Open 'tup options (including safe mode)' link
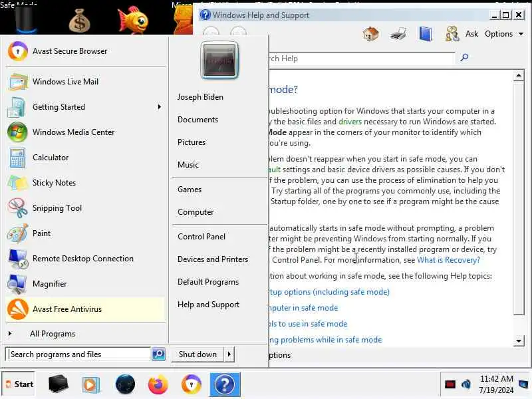 tap(329, 292)
